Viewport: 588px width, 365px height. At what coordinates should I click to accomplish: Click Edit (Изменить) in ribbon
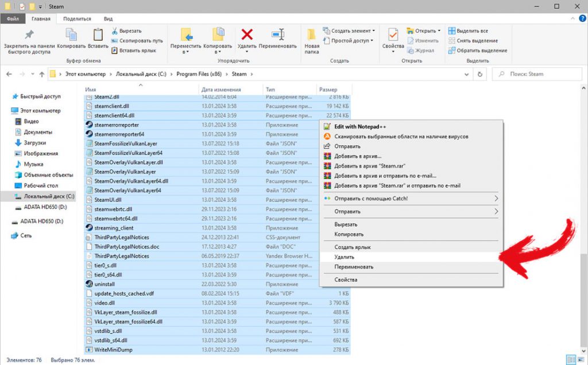click(423, 41)
